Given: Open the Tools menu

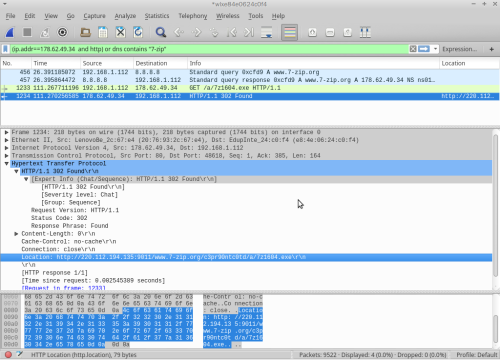Looking at the screenshot, I should (256, 16).
